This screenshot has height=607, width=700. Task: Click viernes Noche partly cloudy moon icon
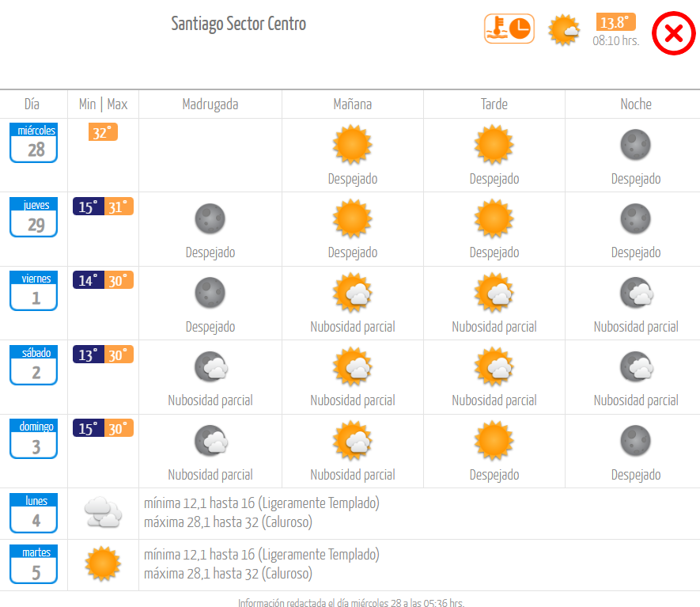tap(637, 293)
